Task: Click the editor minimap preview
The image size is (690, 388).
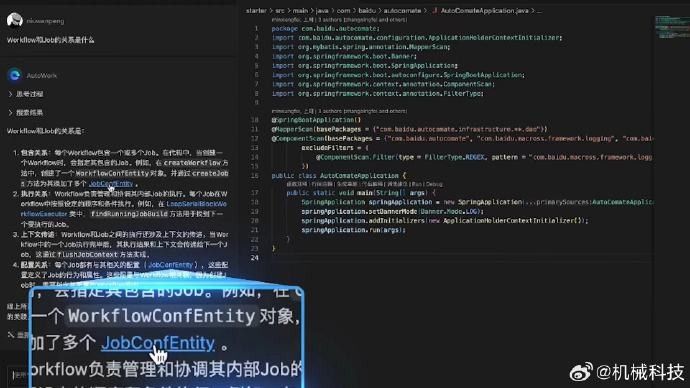Action: click(671, 27)
